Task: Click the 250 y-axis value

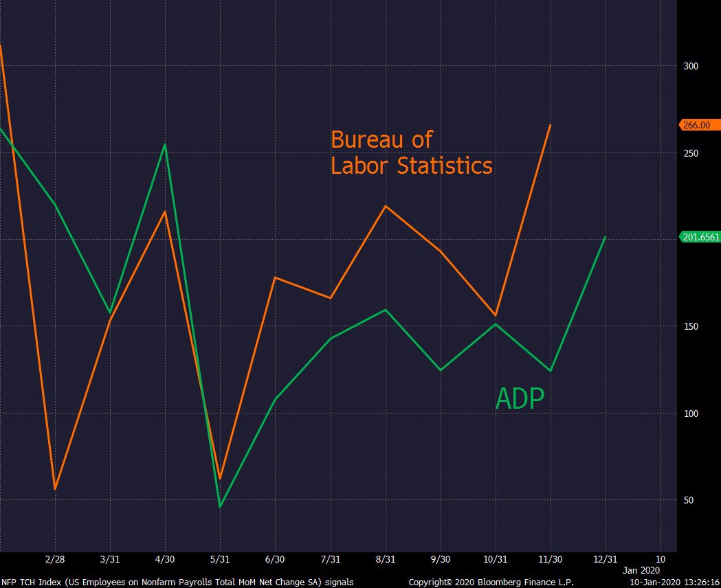Action: [691, 153]
